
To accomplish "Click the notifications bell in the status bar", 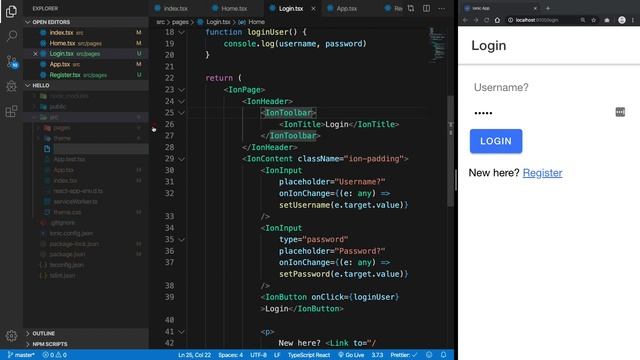I will 443,355.
